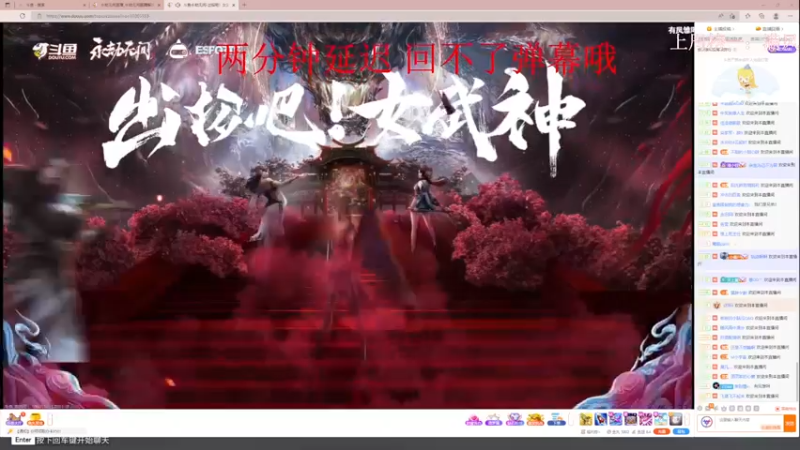Click the blonde mascot image in chat panel

(x=746, y=82)
